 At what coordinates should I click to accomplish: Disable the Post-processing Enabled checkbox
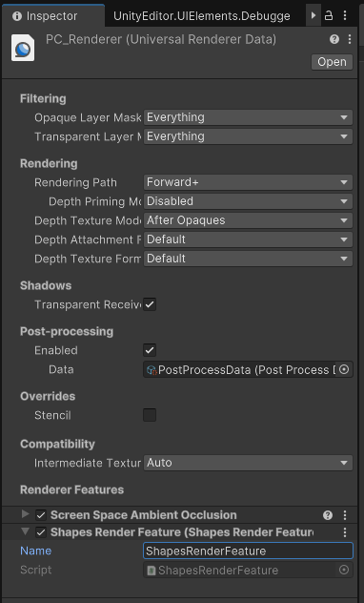pos(150,350)
